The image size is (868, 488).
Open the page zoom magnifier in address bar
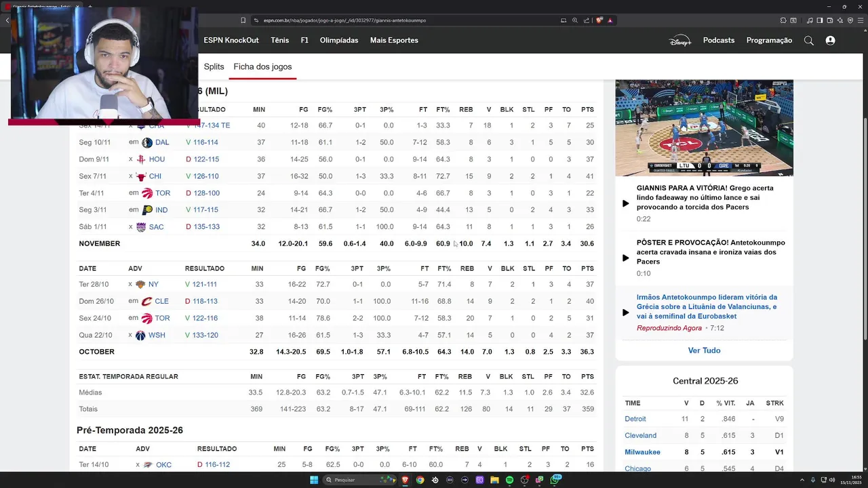(x=575, y=20)
